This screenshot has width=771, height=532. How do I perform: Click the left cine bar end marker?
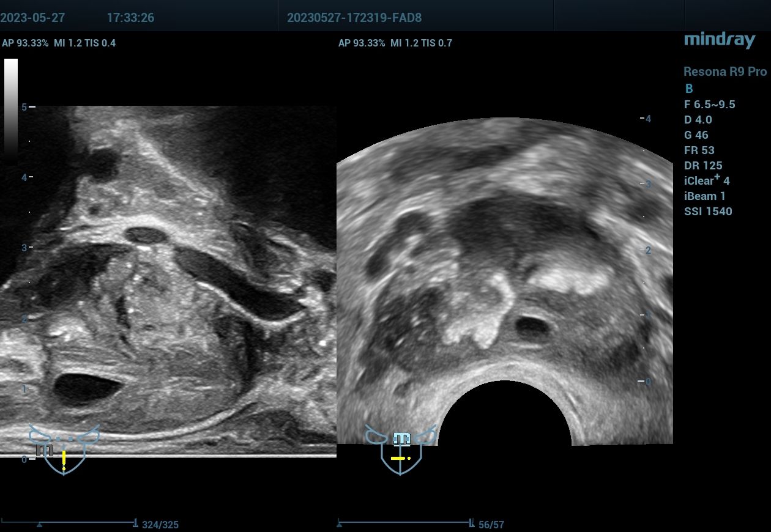135,522
